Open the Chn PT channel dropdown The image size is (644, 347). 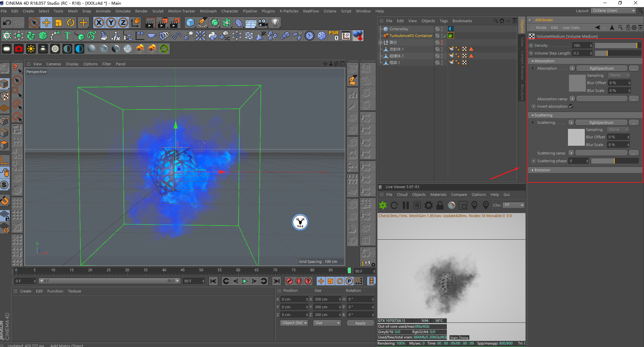pos(514,205)
